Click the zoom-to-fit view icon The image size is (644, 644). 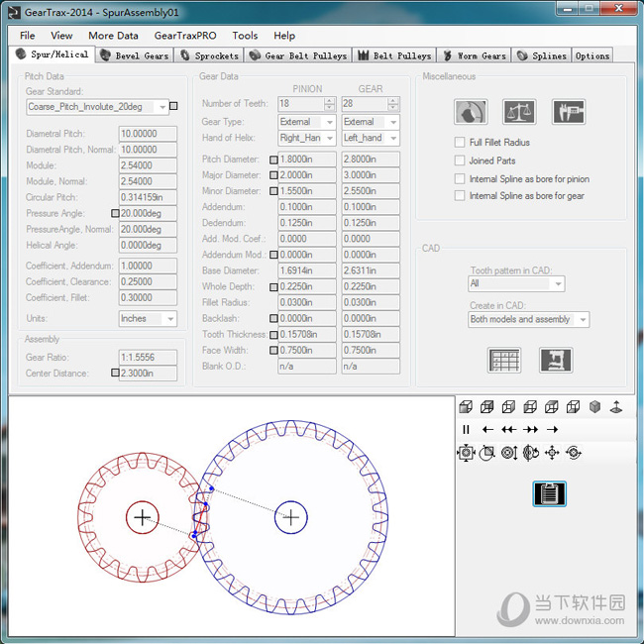466,453
